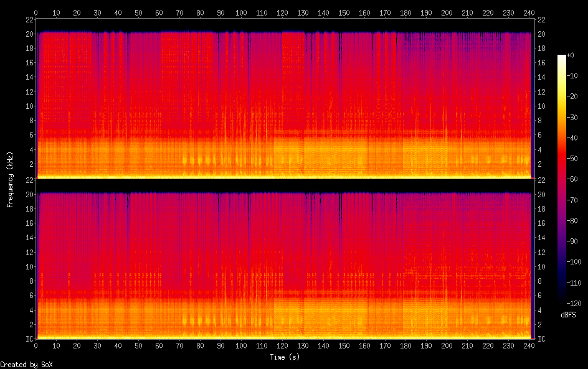Click the "Frequency (kHz)" axis label
The image size is (588, 369).
tap(10, 179)
